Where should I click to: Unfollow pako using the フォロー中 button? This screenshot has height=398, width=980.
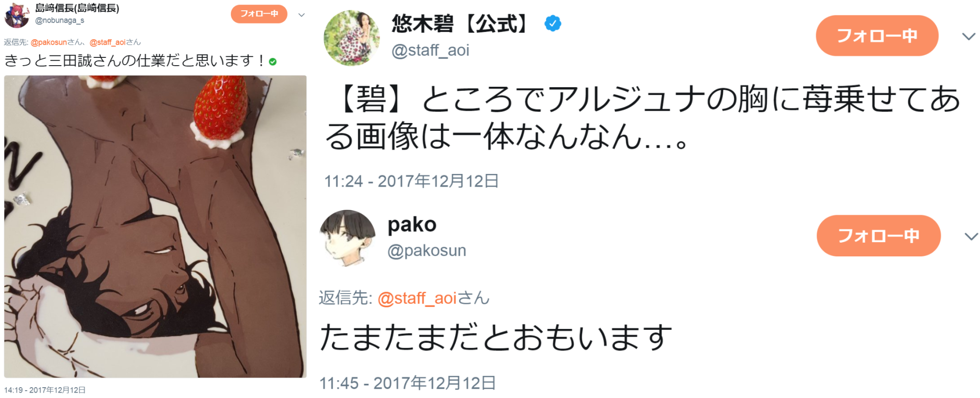click(x=878, y=236)
